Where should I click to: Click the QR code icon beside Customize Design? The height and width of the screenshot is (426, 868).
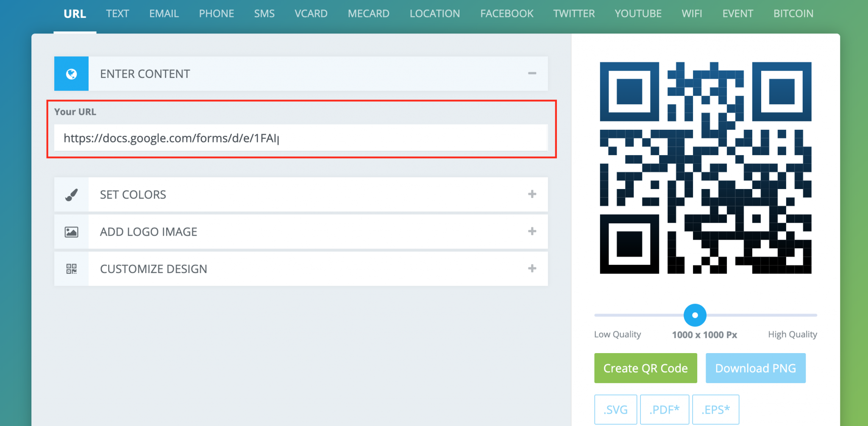71,269
